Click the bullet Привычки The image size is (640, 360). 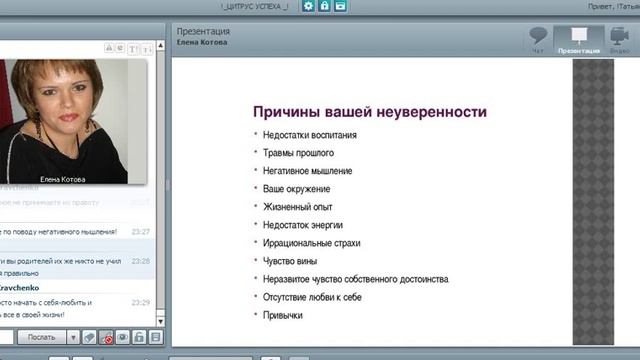pyautogui.click(x=282, y=315)
